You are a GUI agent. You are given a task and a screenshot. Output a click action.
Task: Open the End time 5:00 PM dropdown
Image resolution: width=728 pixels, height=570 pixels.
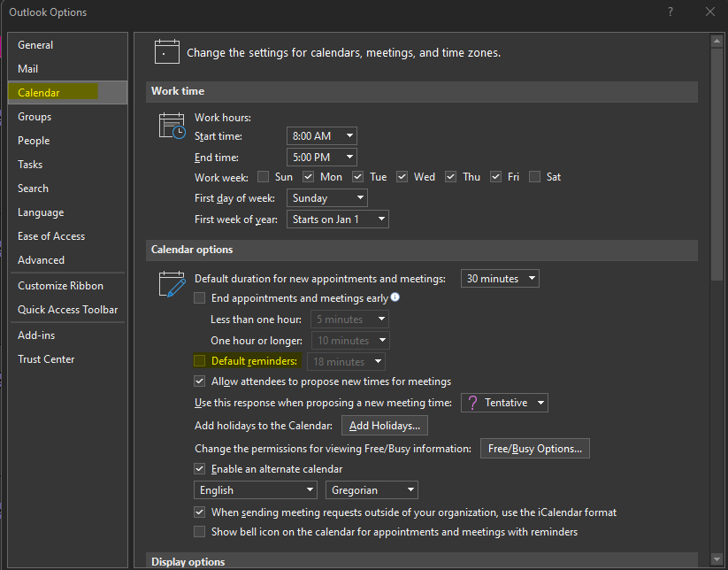322,158
